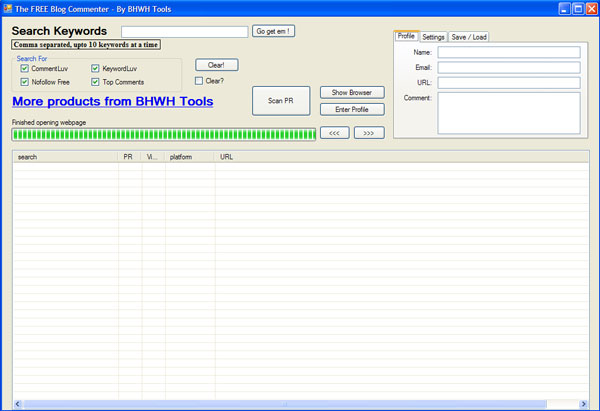Maximize the Blog Commenter window
The width and height of the screenshot is (600, 411).
[578, 8]
